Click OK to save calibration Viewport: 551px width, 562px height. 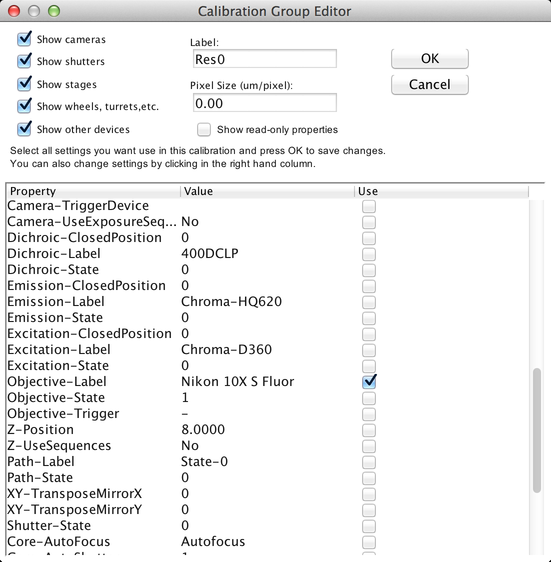pyautogui.click(x=429, y=58)
